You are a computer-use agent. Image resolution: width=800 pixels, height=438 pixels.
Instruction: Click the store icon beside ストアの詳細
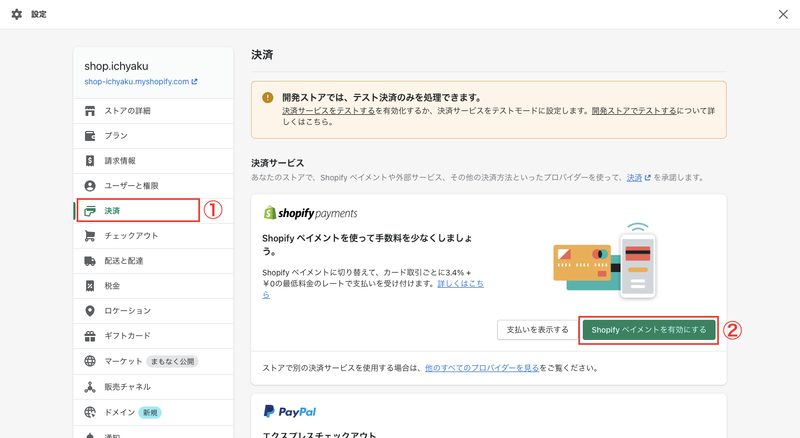[x=90, y=111]
